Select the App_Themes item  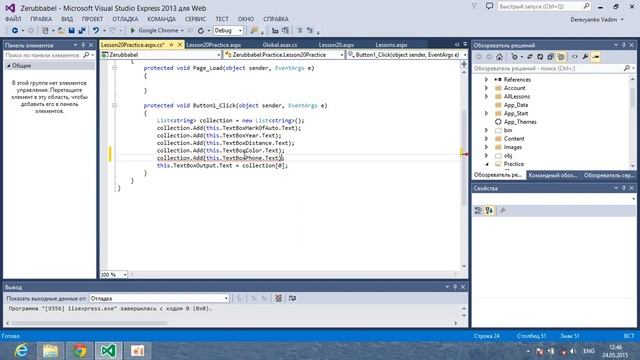520,122
